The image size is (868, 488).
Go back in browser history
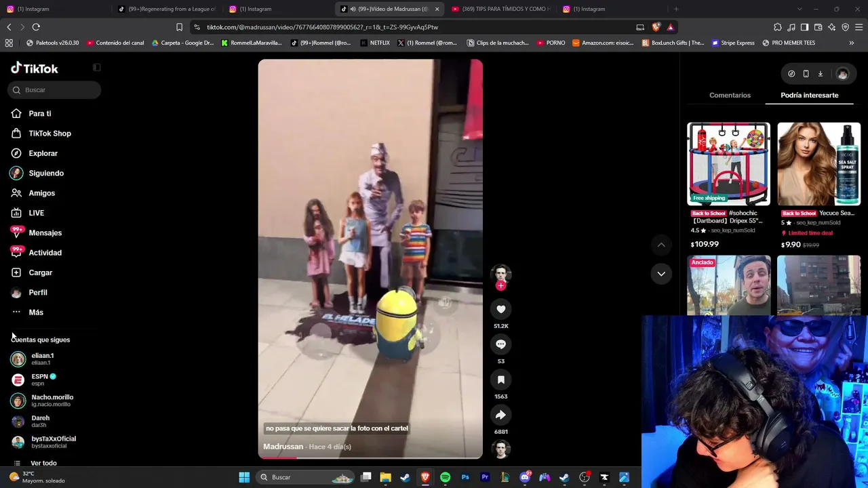pos(9,27)
